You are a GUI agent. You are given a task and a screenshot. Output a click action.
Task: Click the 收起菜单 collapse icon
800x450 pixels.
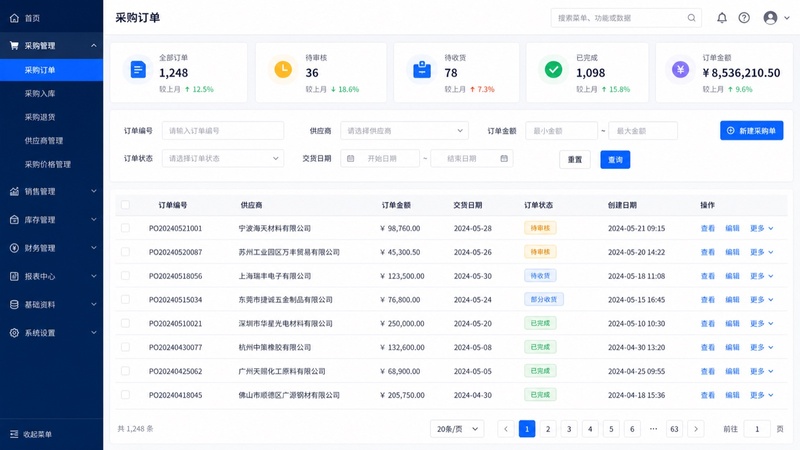14,434
